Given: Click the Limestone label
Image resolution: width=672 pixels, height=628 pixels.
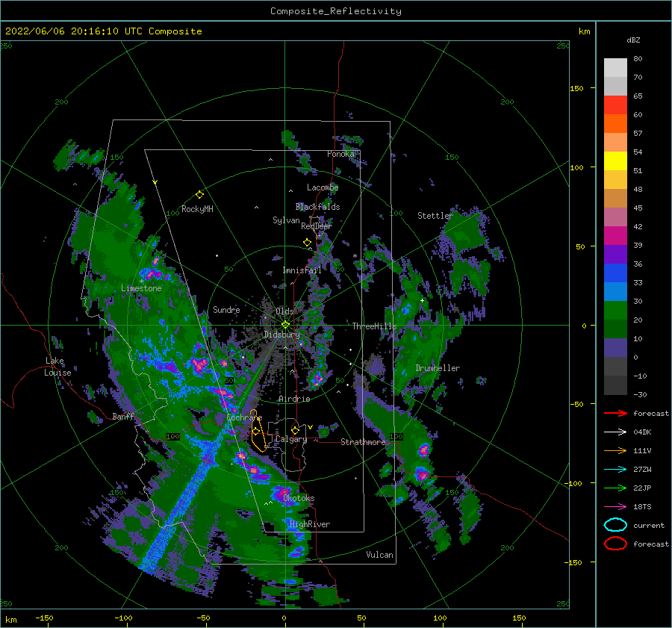Looking at the screenshot, I should coord(141,288).
